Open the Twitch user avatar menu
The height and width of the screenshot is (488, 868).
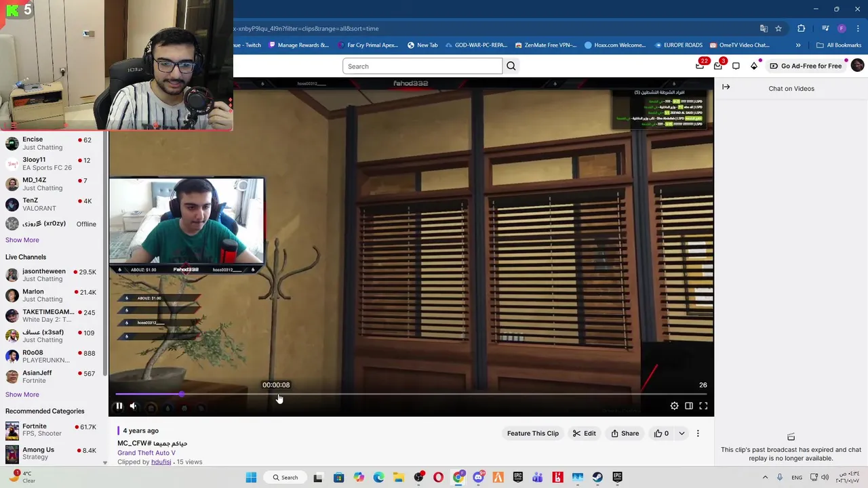coord(857,66)
